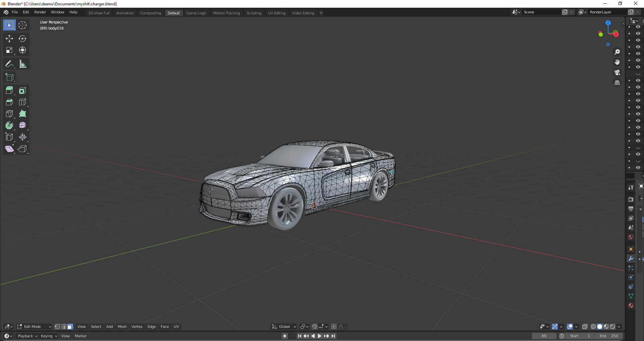Viewport: 644px width, 341px height.
Task: Choose the Measure tool
Action: (22, 64)
